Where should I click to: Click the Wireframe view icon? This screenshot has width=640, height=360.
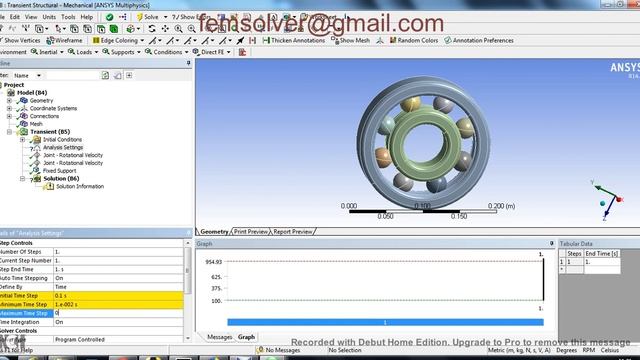[50, 40]
